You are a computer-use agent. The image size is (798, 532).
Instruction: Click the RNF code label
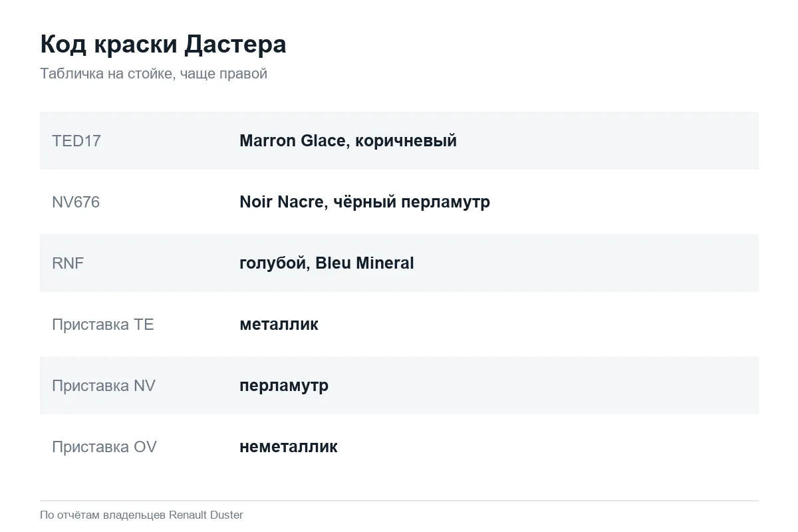[x=68, y=263]
